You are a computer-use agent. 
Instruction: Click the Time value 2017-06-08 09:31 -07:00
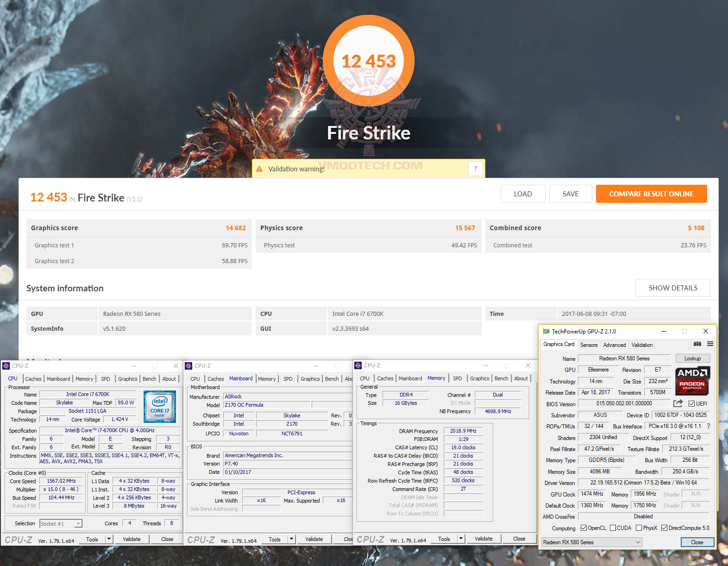pyautogui.click(x=594, y=314)
